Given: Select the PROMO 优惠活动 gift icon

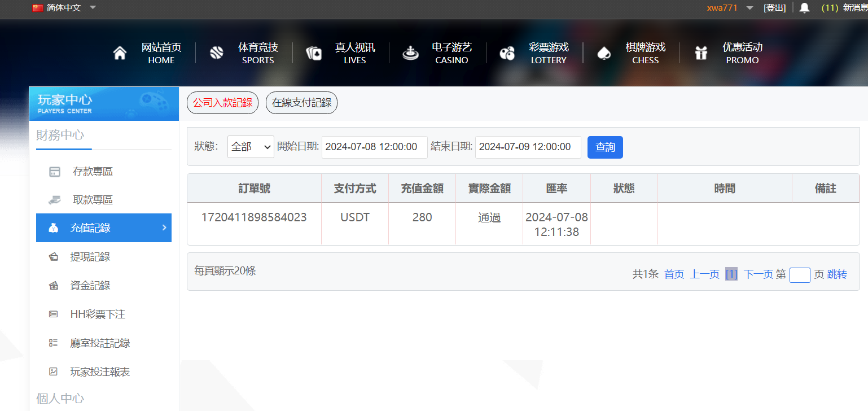Looking at the screenshot, I should (701, 53).
